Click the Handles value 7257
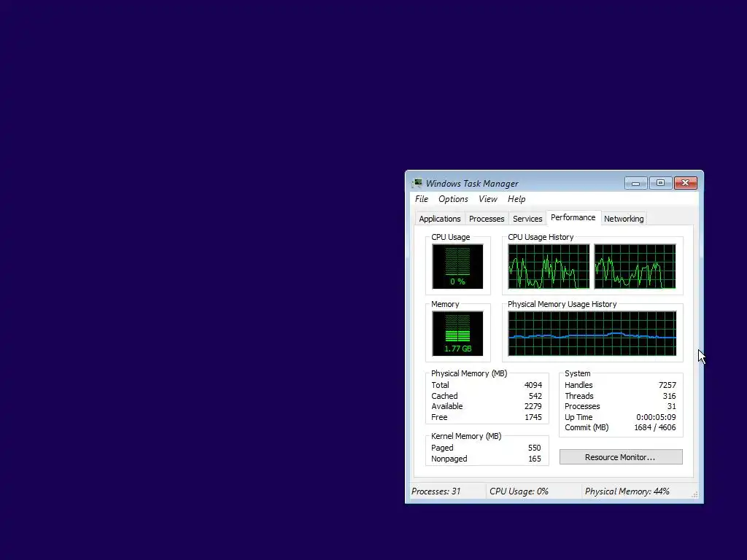 [667, 385]
